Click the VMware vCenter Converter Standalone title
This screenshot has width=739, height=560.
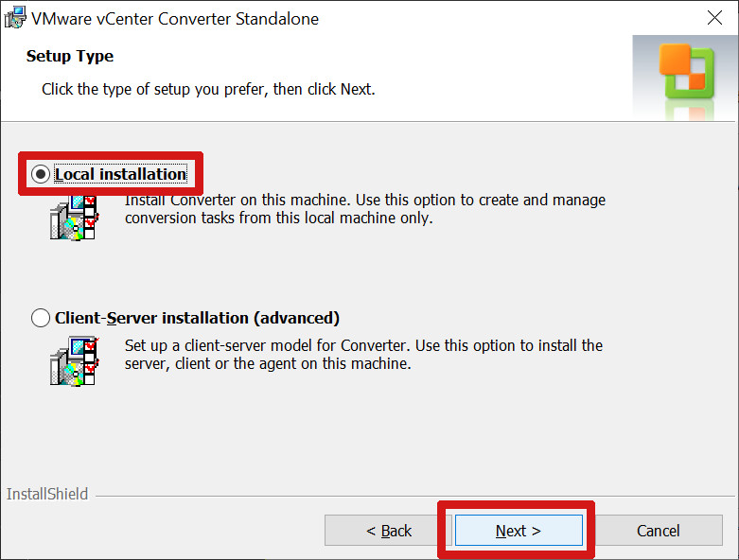tap(175, 19)
